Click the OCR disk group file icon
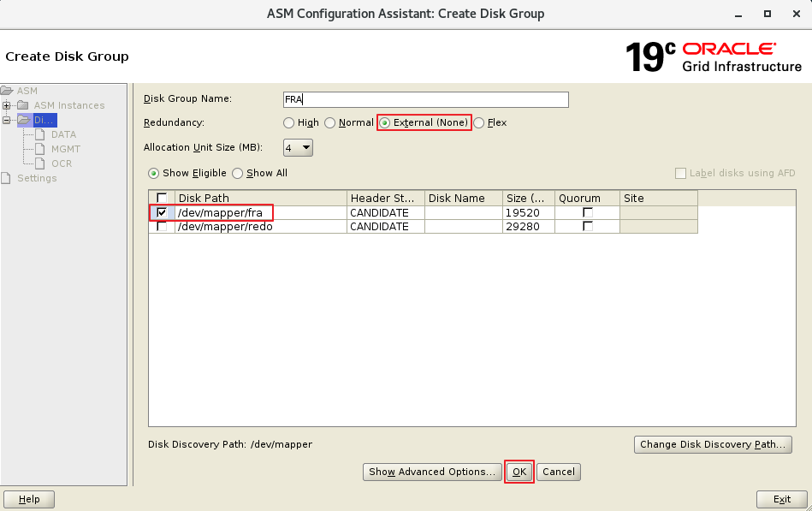Viewport: 812px width, 511px height. pos(39,163)
